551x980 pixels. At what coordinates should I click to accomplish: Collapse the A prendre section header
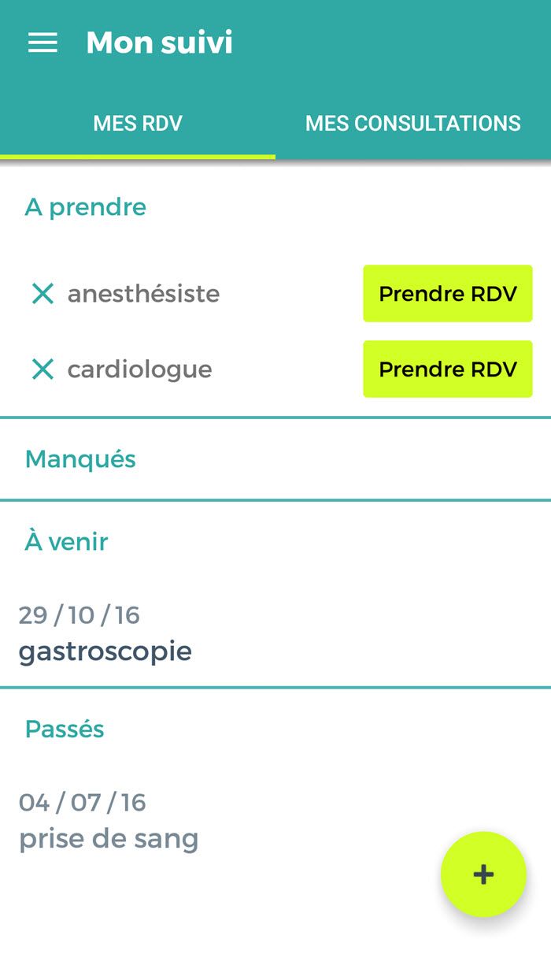tap(85, 207)
